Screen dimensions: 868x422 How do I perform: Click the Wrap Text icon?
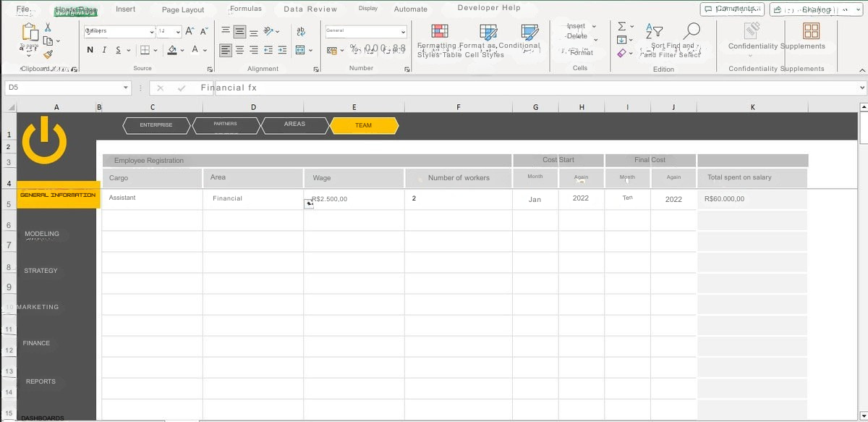pos(301,32)
